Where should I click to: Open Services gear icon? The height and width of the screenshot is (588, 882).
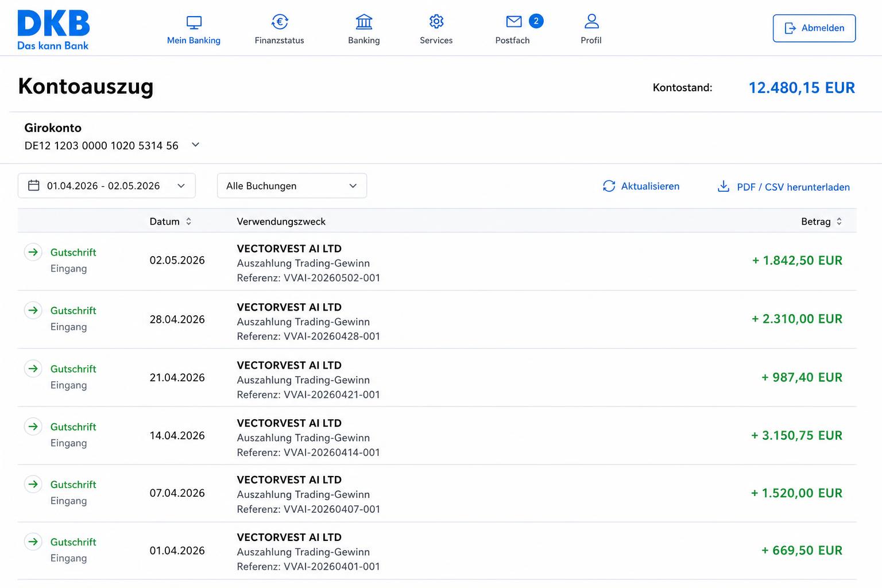coord(436,22)
